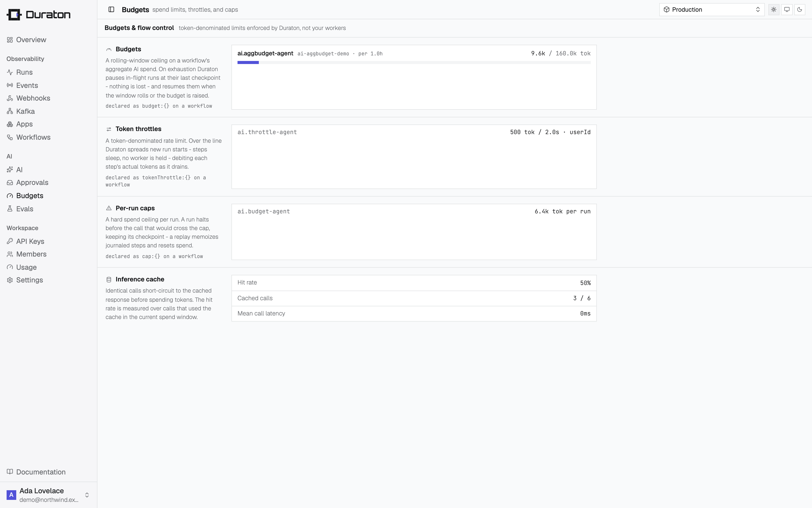Click the Events broadcast icon

coord(10,85)
